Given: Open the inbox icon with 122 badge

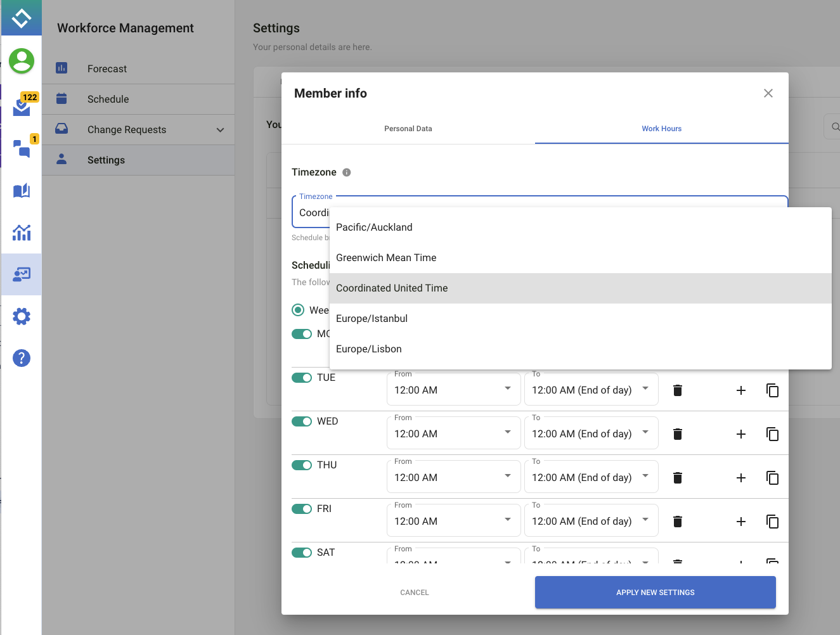Looking at the screenshot, I should tap(22, 106).
